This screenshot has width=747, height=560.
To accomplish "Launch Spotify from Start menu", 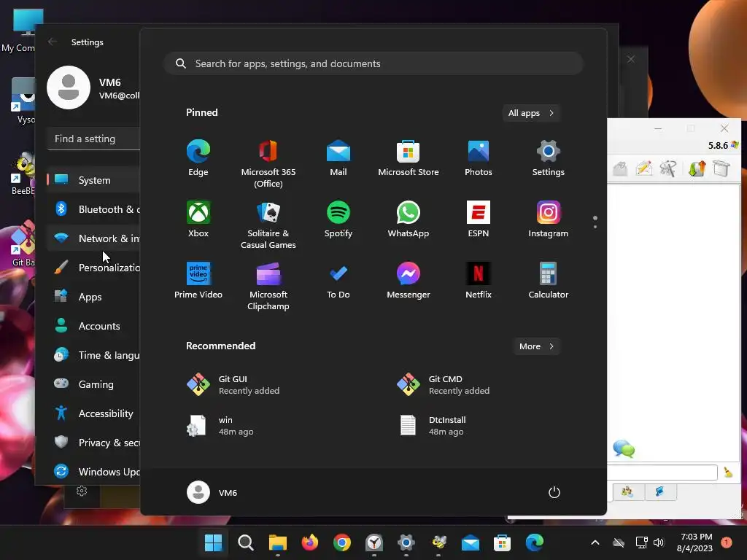I will pyautogui.click(x=338, y=219).
